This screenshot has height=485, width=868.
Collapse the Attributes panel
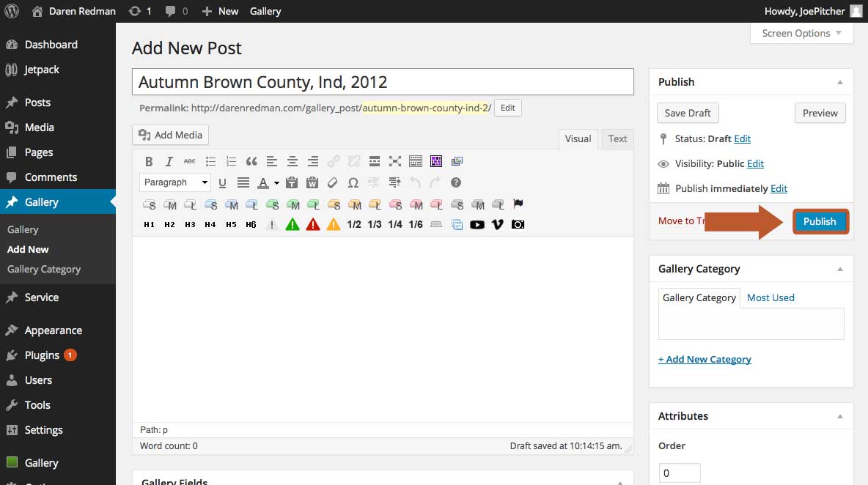pos(839,416)
